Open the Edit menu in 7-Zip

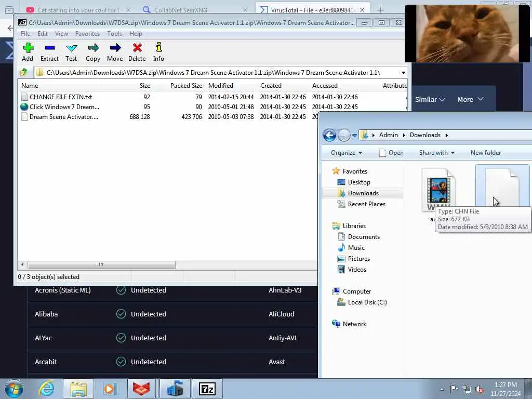point(43,34)
